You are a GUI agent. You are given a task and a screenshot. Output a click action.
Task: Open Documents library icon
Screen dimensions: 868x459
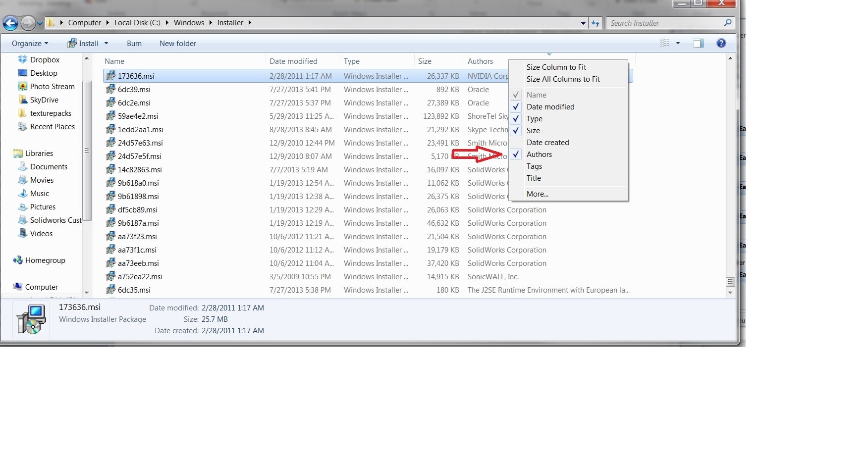[x=22, y=167]
